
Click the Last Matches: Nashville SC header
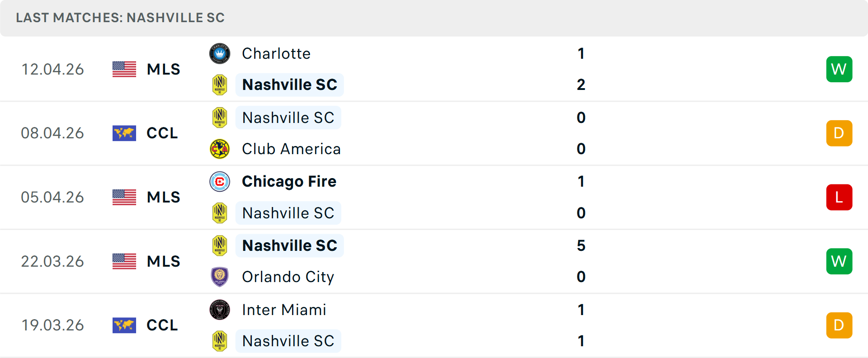(x=120, y=18)
